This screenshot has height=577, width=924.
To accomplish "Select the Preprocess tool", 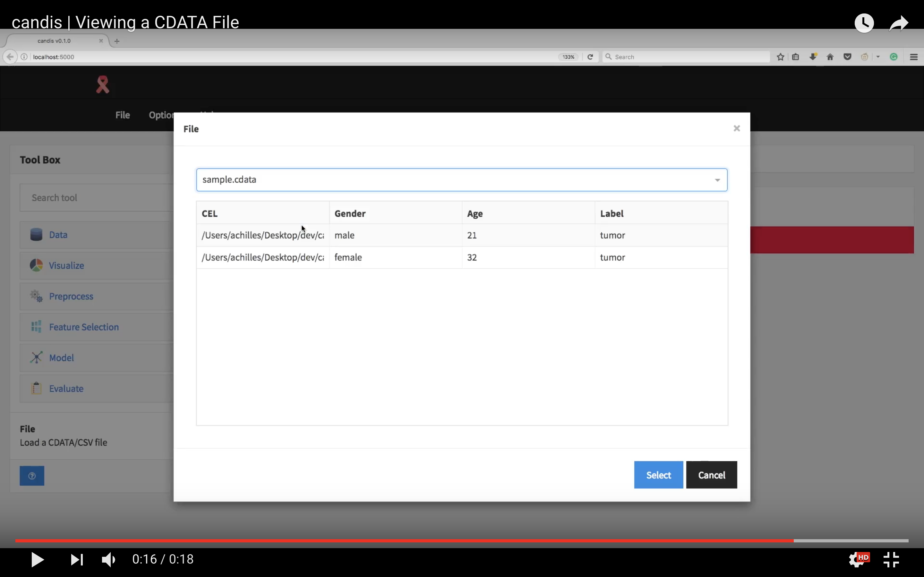I will tap(72, 297).
